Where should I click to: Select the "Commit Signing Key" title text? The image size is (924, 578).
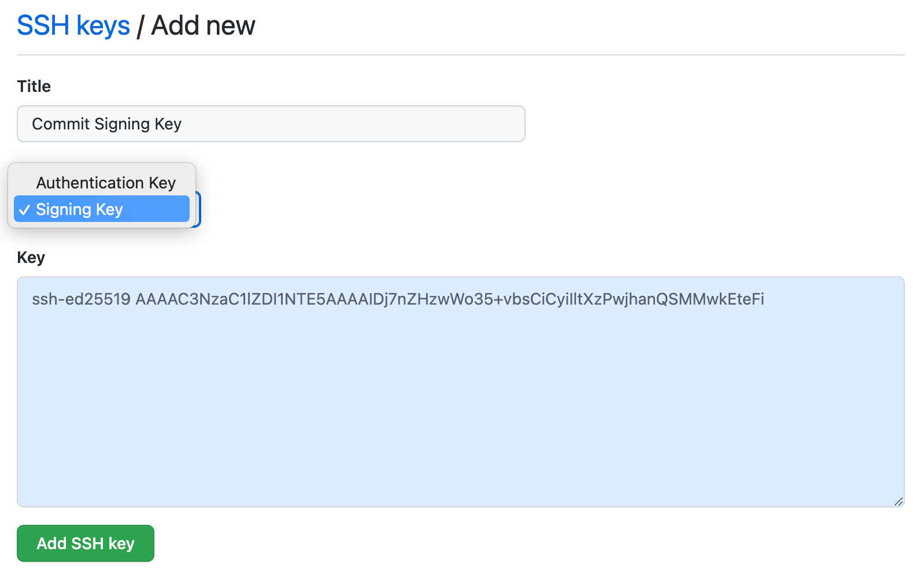(x=106, y=124)
